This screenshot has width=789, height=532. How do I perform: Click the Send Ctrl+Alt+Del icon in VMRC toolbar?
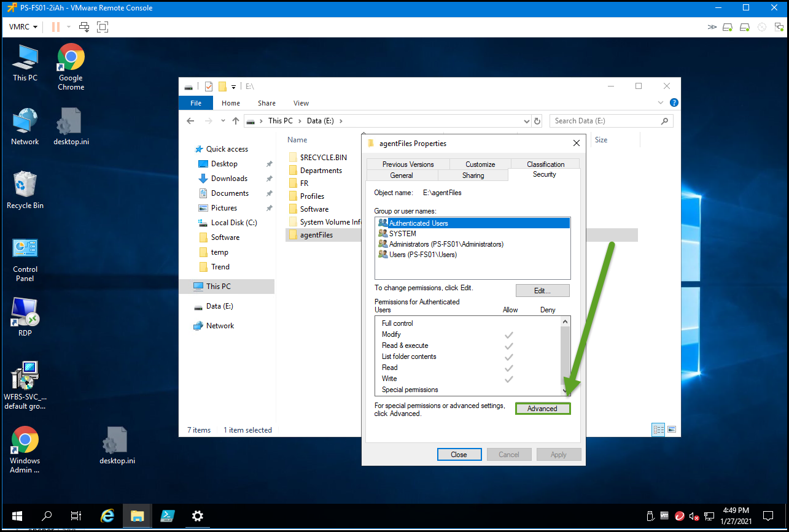(84, 27)
